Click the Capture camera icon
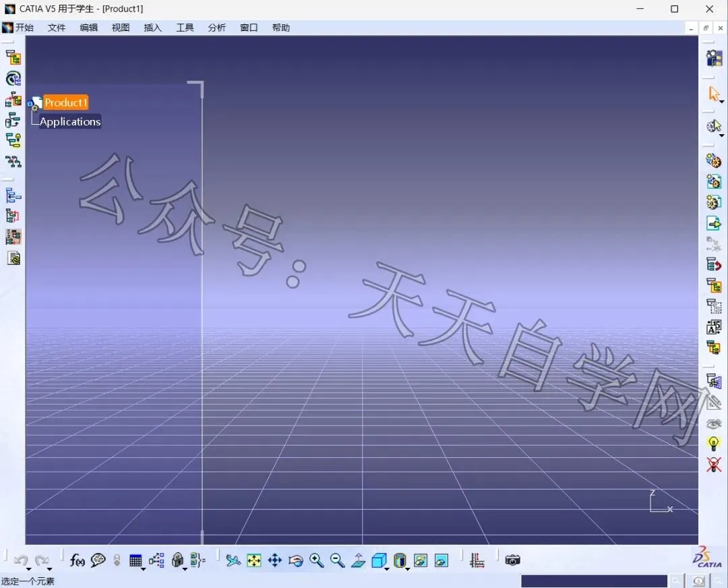 (512, 560)
